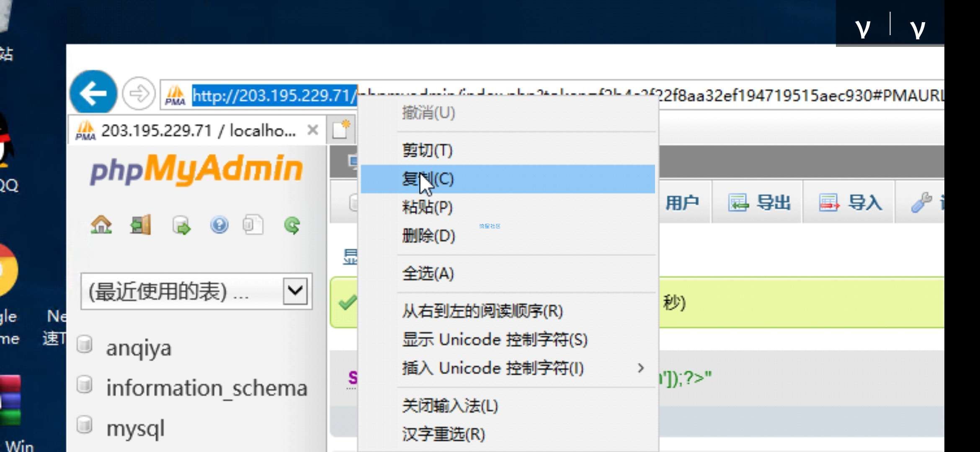Click the Google Chrome desktop icon

8,270
